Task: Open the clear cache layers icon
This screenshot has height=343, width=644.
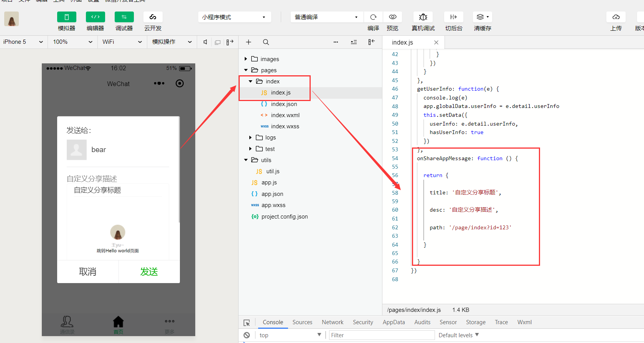Action: (483, 17)
